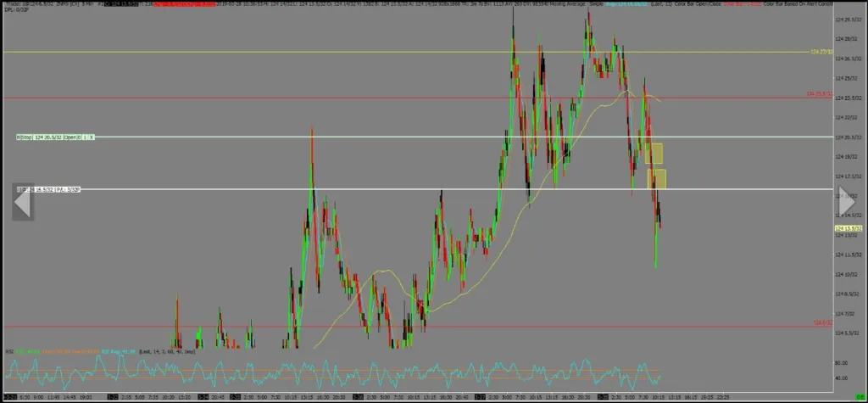Click the red 124 23.5/32 price line label
Image resolution: width=868 pixels, height=403 pixels.
[820, 94]
